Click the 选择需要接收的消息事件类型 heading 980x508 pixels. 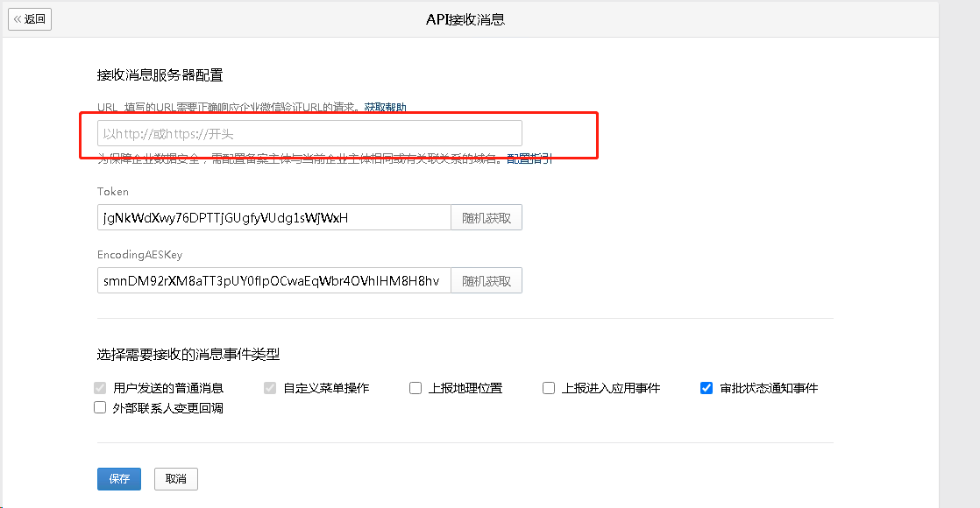[188, 355]
